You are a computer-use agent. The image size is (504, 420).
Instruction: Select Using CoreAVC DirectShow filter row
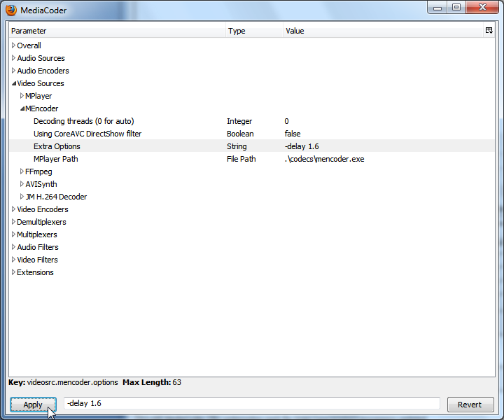coord(252,134)
